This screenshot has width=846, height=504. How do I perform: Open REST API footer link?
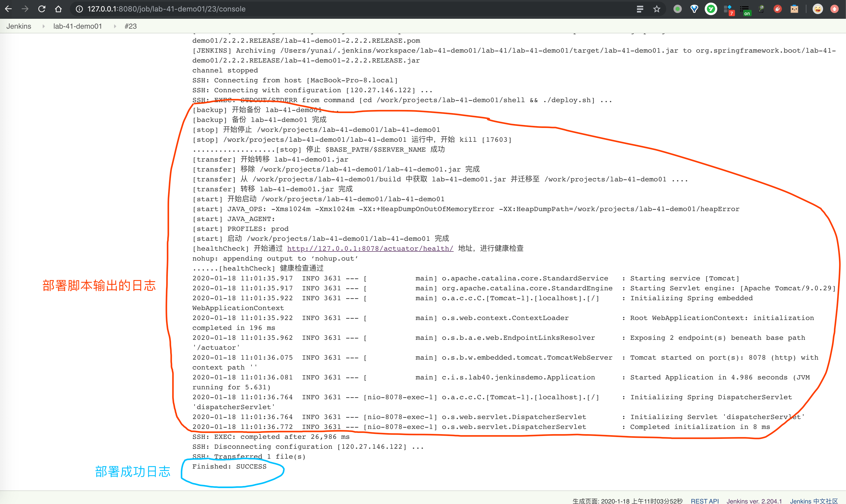point(705,501)
